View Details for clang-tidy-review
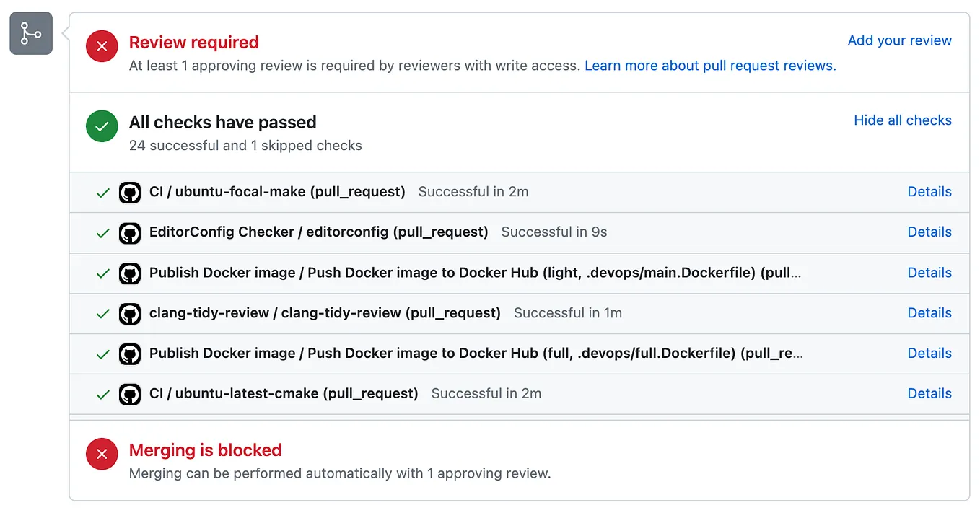 click(x=929, y=313)
